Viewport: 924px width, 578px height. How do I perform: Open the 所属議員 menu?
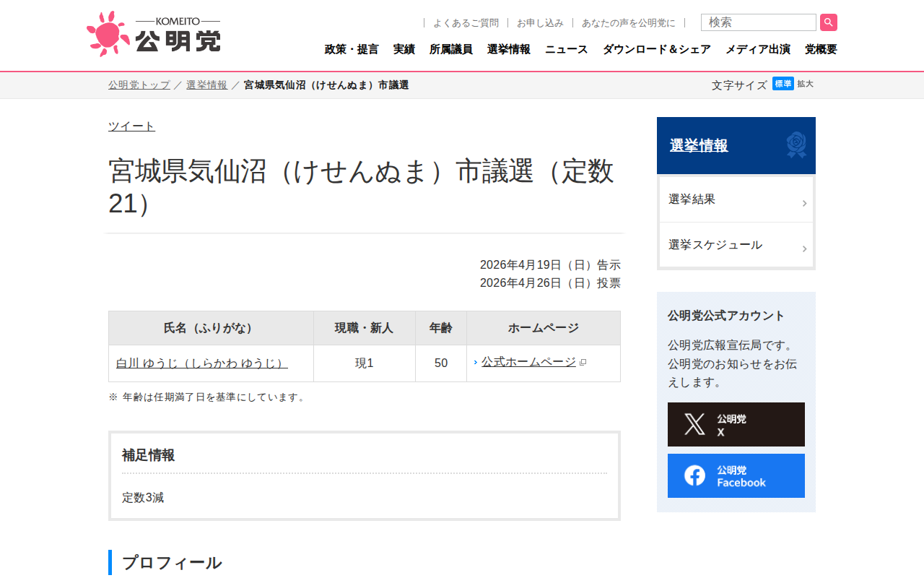[451, 49]
